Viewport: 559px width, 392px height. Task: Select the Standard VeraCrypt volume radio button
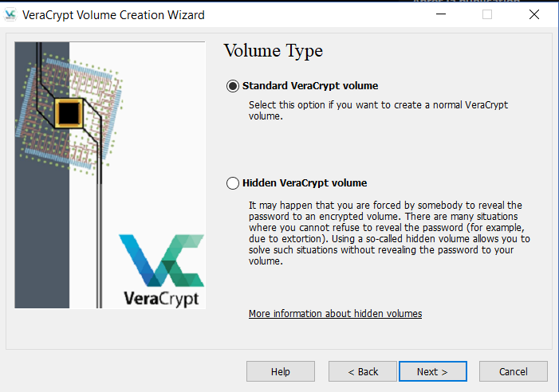233,86
